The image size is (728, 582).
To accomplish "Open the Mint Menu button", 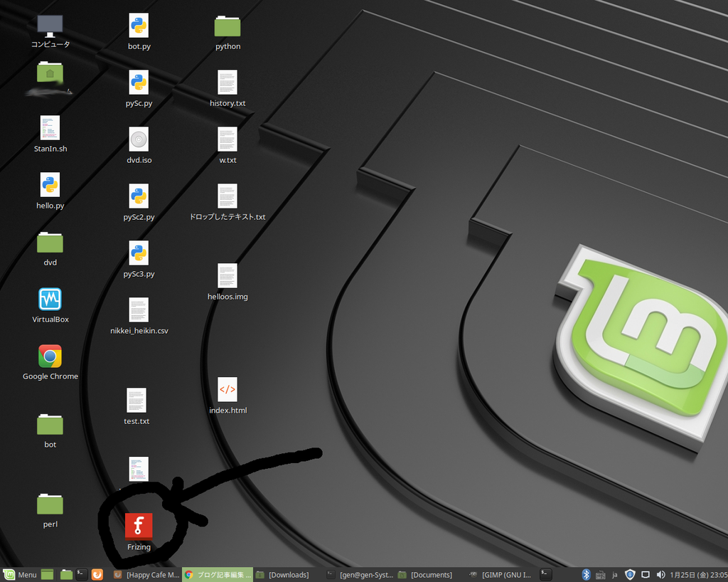I will click(19, 575).
